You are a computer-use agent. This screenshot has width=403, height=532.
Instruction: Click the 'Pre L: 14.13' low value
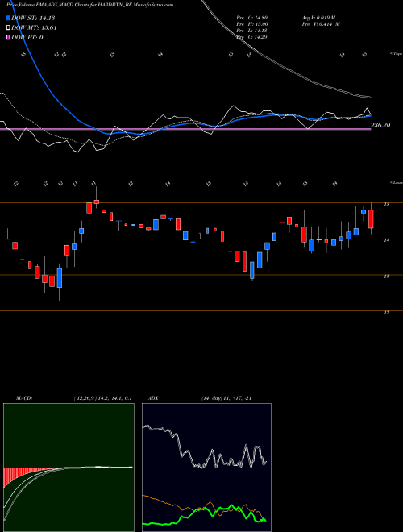252,31
